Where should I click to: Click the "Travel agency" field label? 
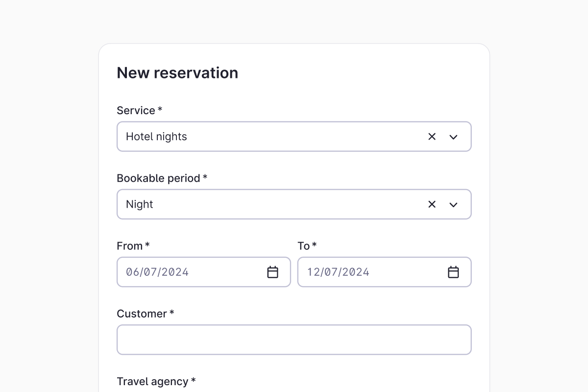(152, 381)
